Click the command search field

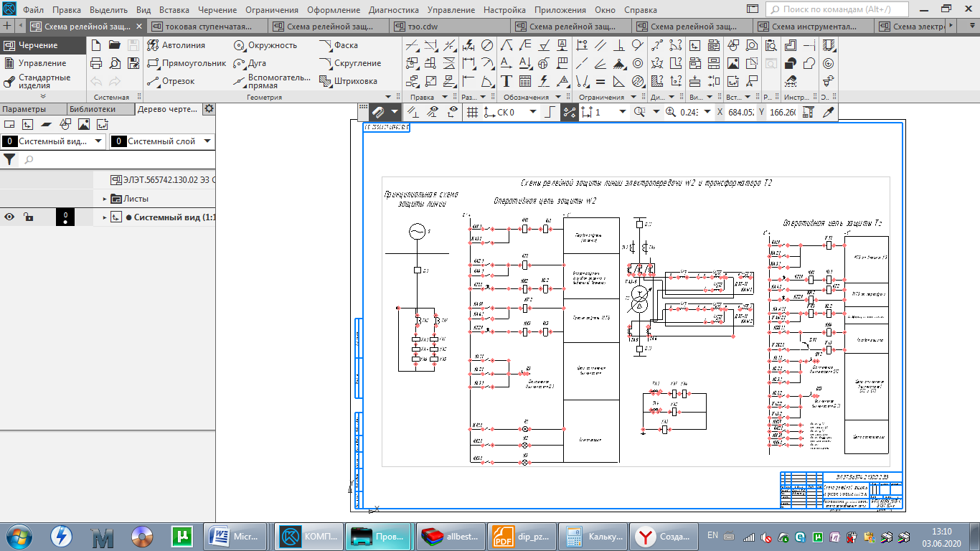coord(838,10)
